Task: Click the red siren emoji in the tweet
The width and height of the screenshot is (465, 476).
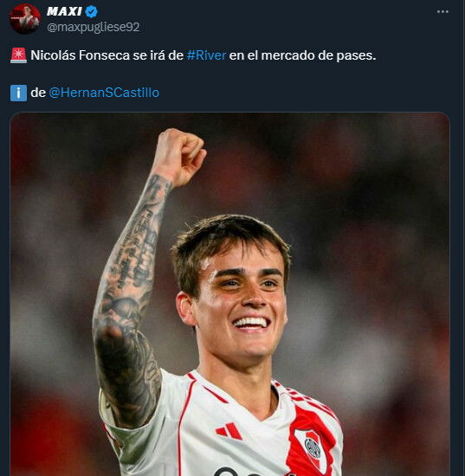Action: pyautogui.click(x=18, y=55)
